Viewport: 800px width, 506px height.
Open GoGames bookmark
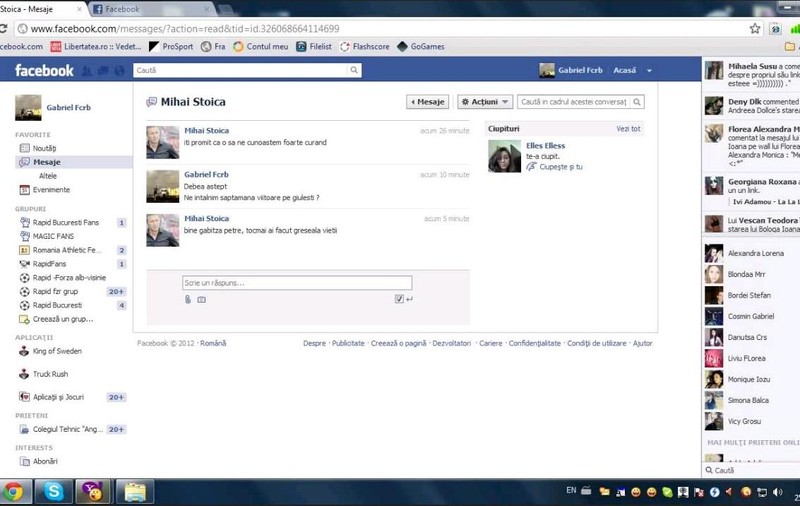(421, 46)
